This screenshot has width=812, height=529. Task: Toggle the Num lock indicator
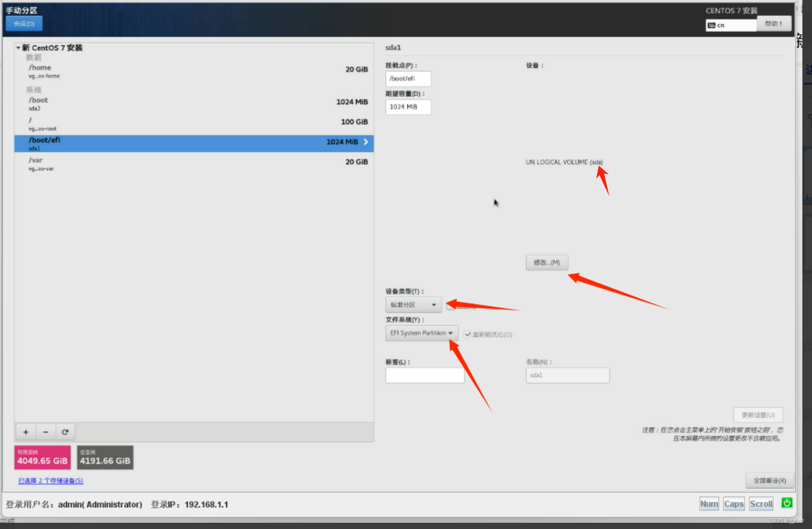pos(709,503)
